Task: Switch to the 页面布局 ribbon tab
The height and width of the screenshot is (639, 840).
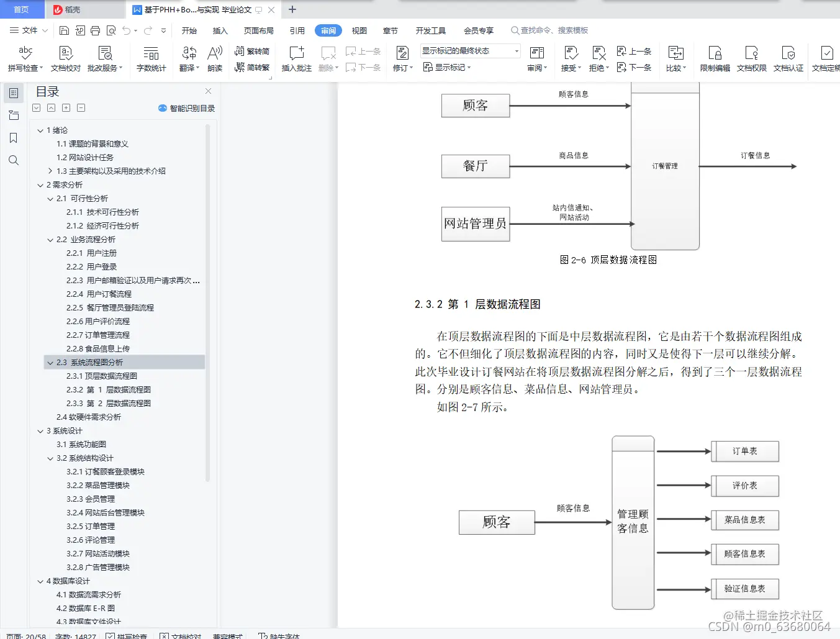Action: pyautogui.click(x=258, y=30)
